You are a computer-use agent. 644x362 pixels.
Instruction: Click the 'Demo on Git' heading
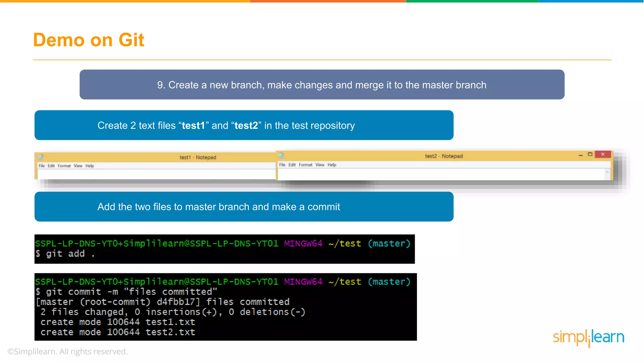click(89, 40)
